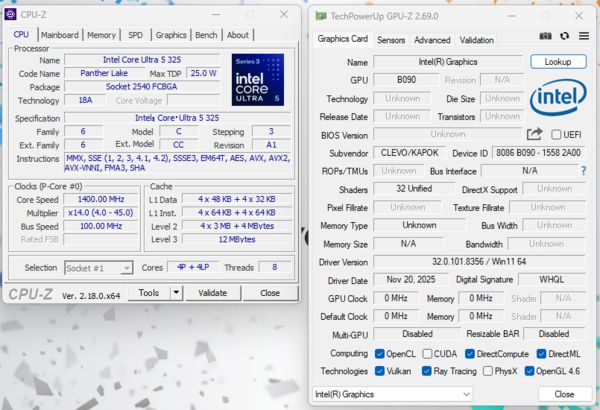
Task: Switch to the Sensors tab in GPU-Z
Action: [391, 40]
